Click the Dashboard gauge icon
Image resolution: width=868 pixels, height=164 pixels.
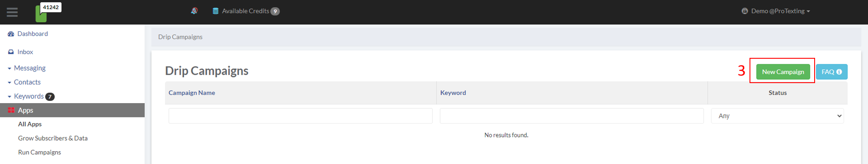(x=11, y=34)
